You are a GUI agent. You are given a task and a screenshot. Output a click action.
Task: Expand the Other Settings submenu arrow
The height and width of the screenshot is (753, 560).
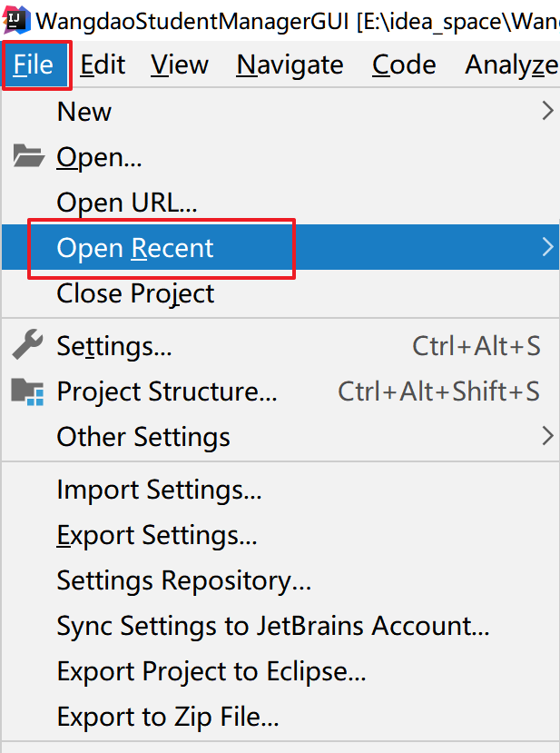point(547,437)
